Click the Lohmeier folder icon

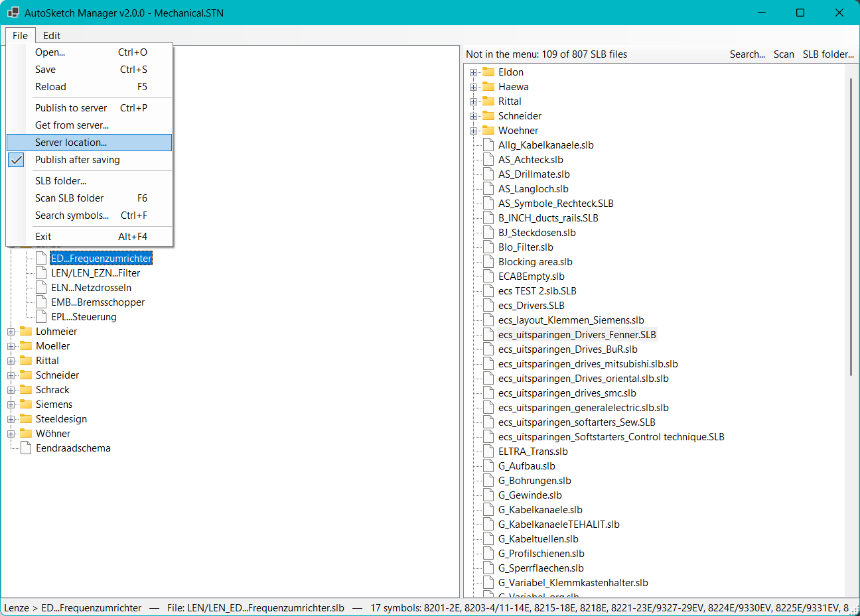click(26, 331)
